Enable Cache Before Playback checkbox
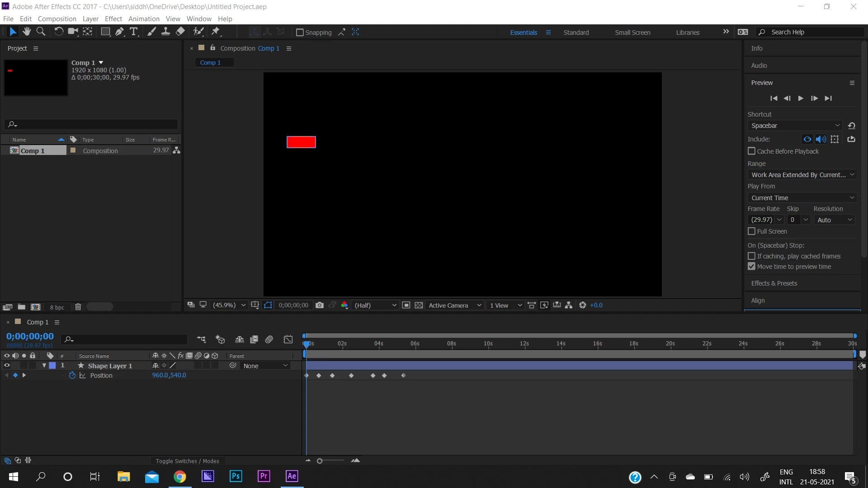Screen dimensions: 868x488 click(752, 151)
